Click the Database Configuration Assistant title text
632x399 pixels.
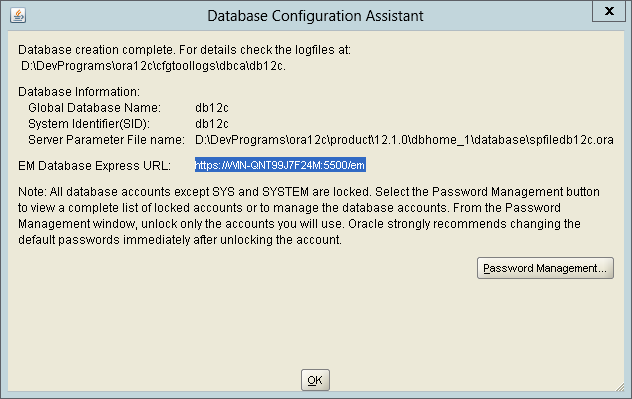click(x=315, y=16)
